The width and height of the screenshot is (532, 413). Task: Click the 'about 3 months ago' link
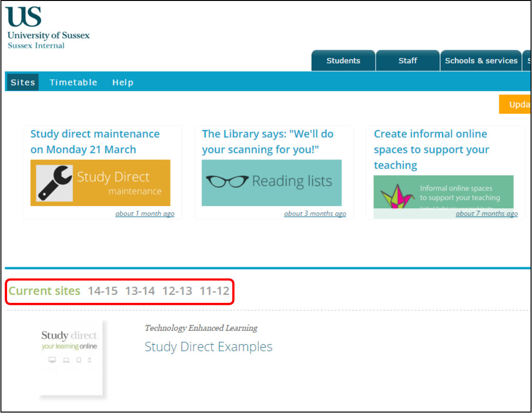(x=315, y=214)
